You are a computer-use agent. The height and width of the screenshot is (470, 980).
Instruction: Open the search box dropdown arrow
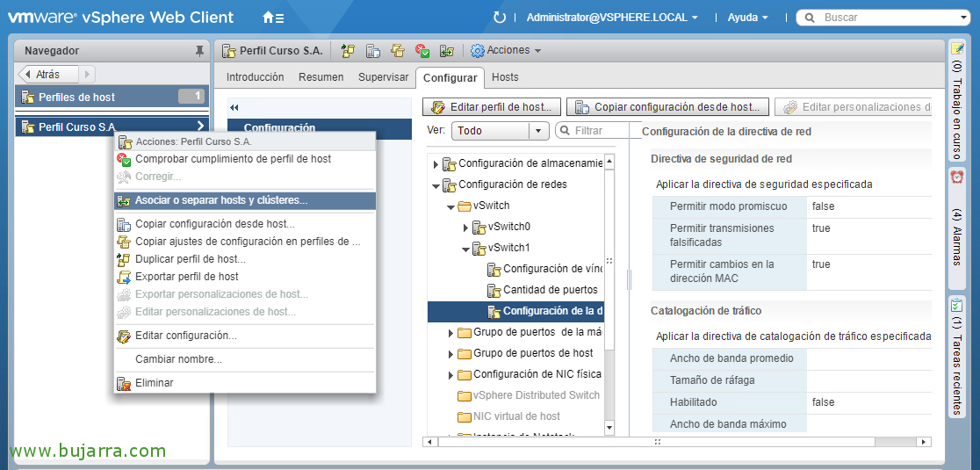point(963,18)
